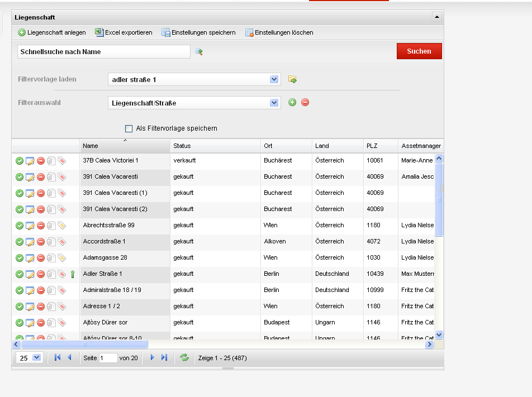Click the green arrow in Adler Straße 1 row
This screenshot has width=532, height=397.
[x=72, y=274]
